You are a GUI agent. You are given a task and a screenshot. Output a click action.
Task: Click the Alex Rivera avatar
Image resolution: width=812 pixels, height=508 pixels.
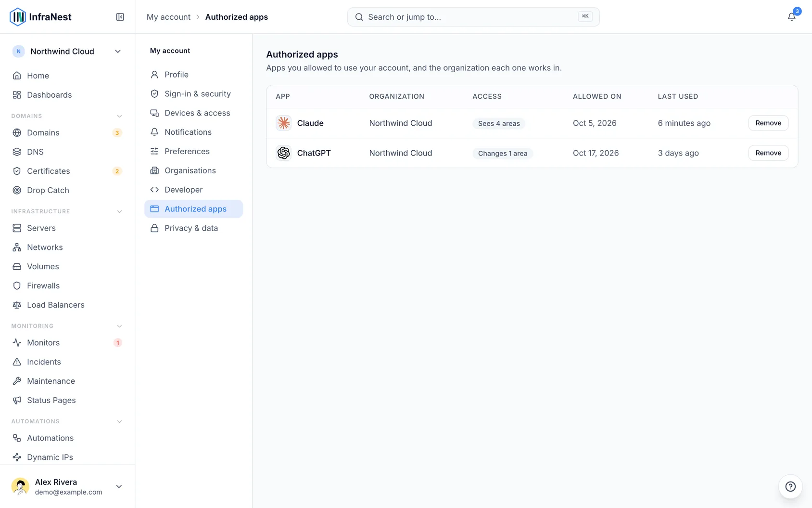click(20, 486)
